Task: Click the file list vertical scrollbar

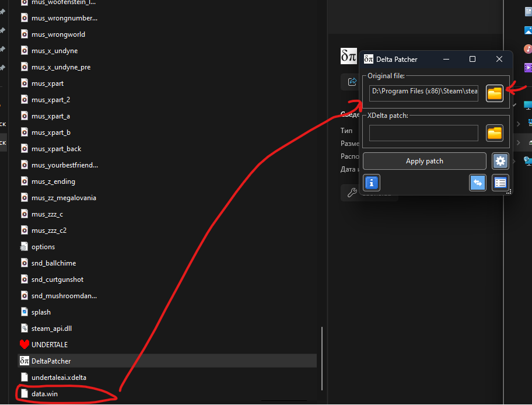Action: [x=321, y=358]
